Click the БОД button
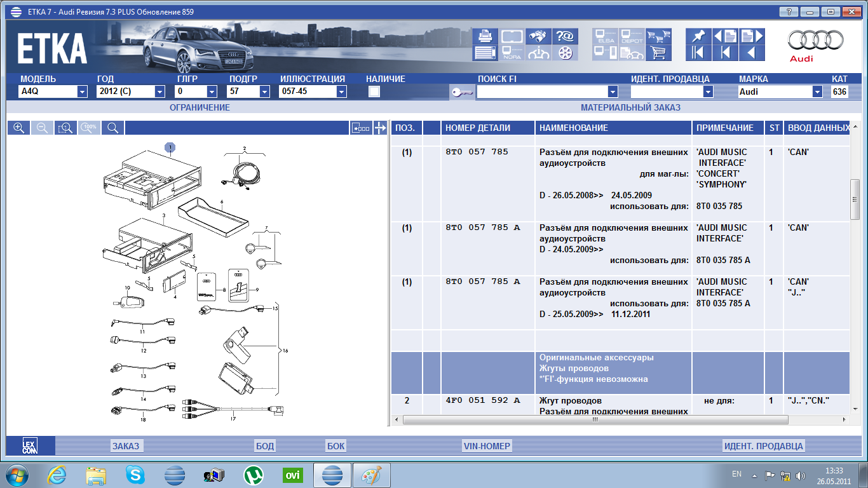868x488 pixels. (x=264, y=446)
